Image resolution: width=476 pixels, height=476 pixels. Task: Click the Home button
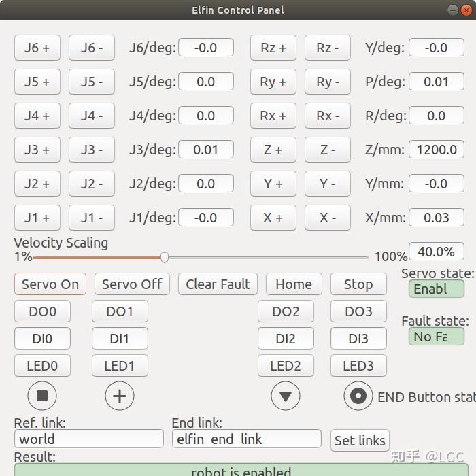point(294,284)
